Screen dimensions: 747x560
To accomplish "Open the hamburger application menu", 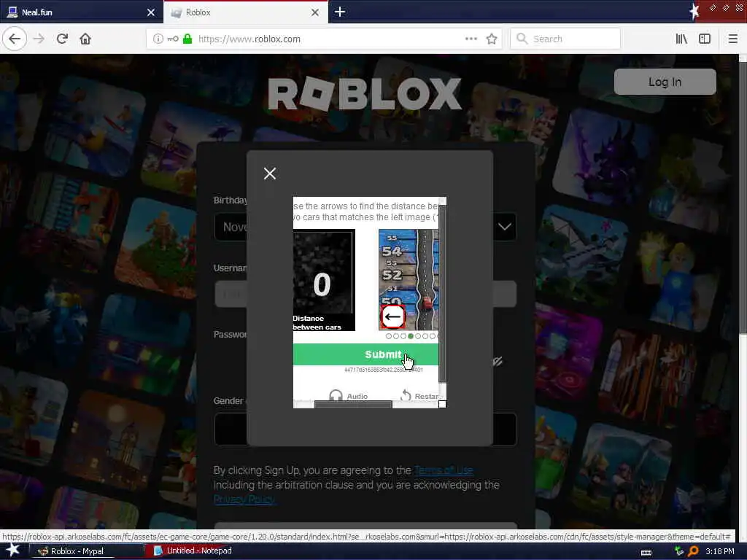I will 732,39.
